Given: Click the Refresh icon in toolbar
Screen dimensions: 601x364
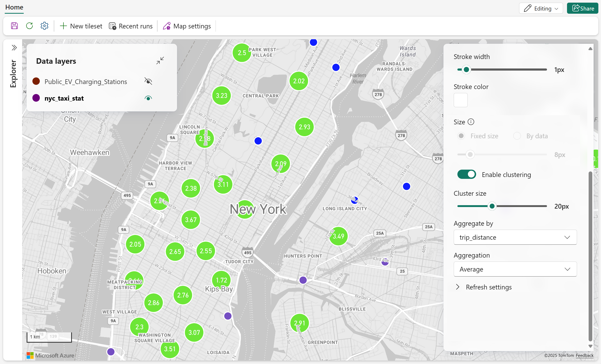Looking at the screenshot, I should click(x=30, y=26).
